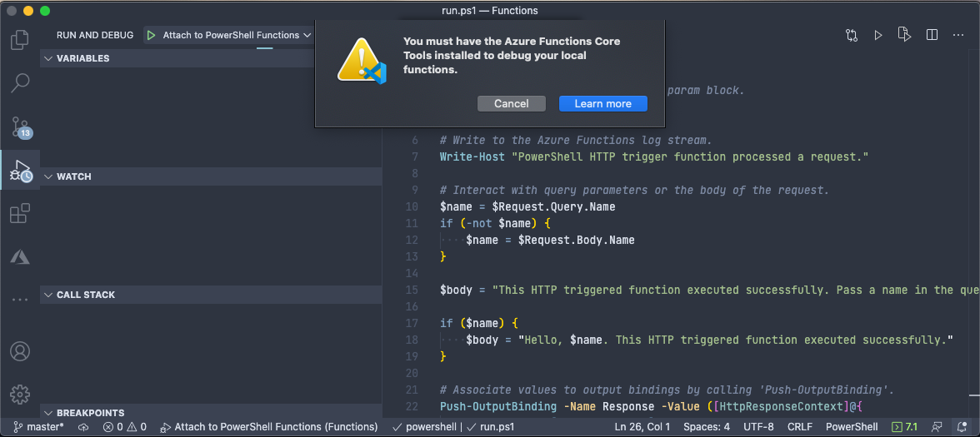Open the Manage gear icon
Viewport: 980px width, 437px height.
pyautogui.click(x=20, y=394)
